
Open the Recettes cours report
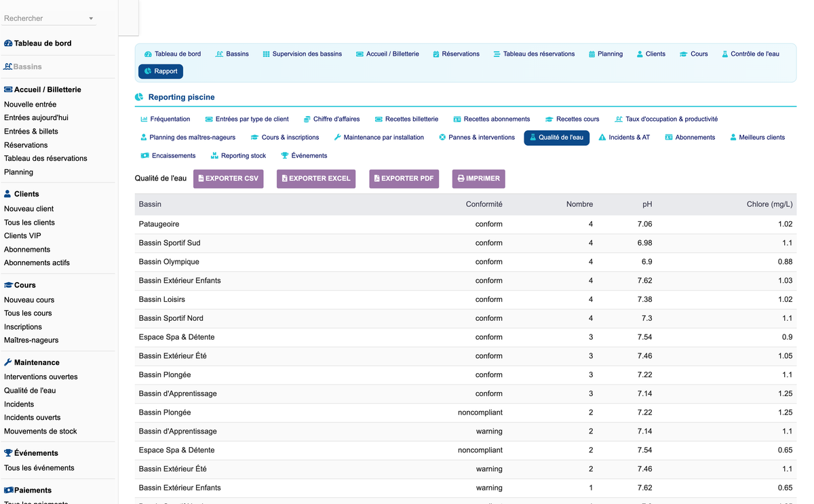pos(573,119)
